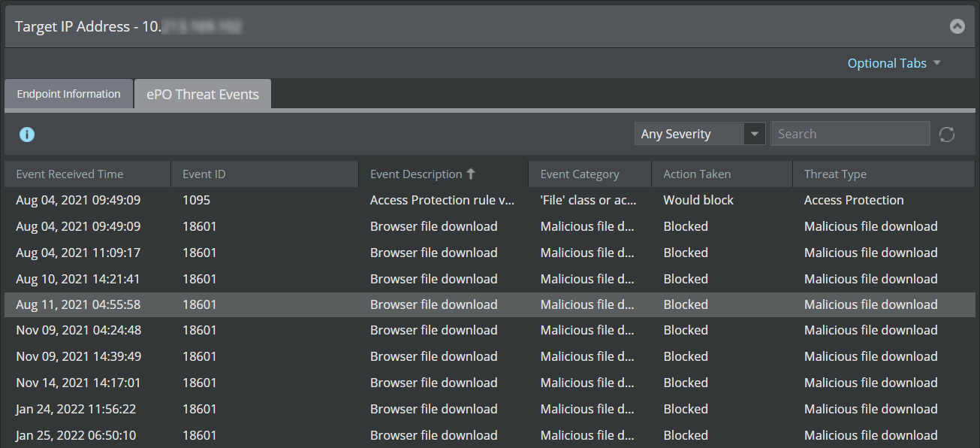The width and height of the screenshot is (980, 448).
Task: Select event ID 1095 cell
Action: (197, 200)
